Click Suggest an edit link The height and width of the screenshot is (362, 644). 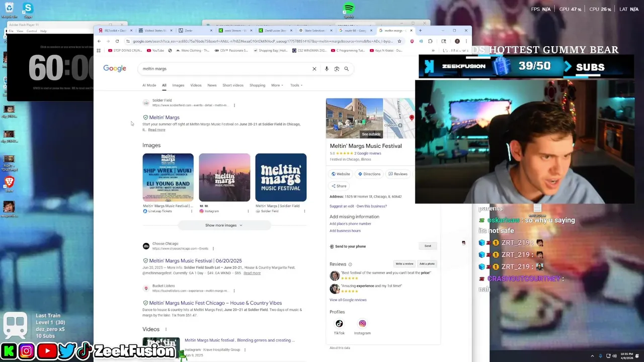[x=342, y=206]
